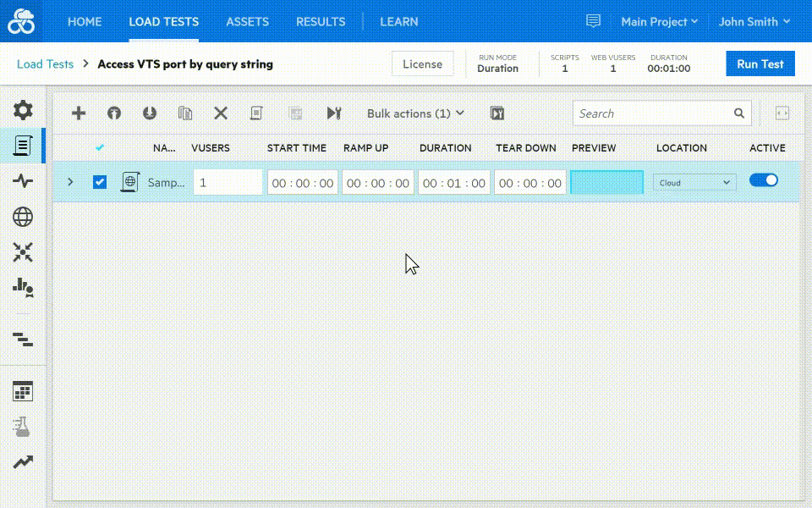Open the Settings gear in the sidebar

(23, 108)
